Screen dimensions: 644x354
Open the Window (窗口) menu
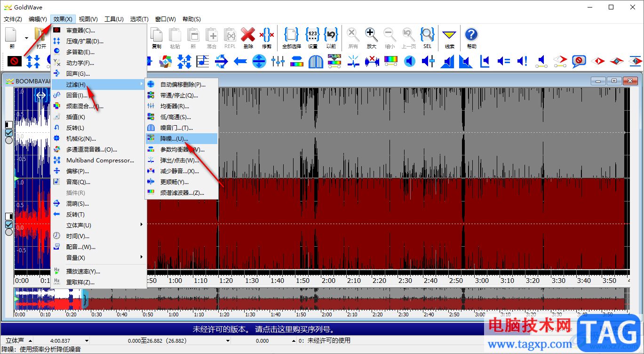coord(165,19)
